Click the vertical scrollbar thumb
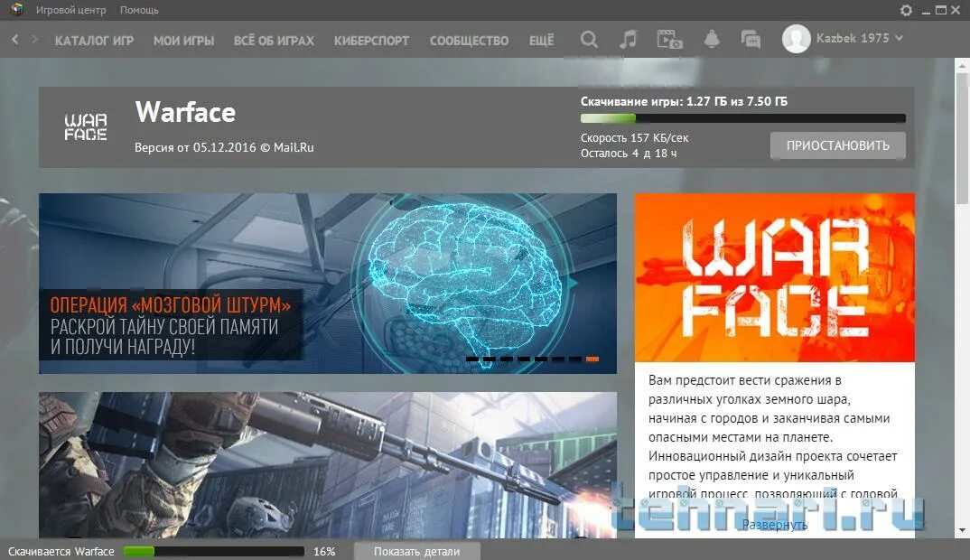Viewport: 970px width, 560px height. click(x=962, y=137)
